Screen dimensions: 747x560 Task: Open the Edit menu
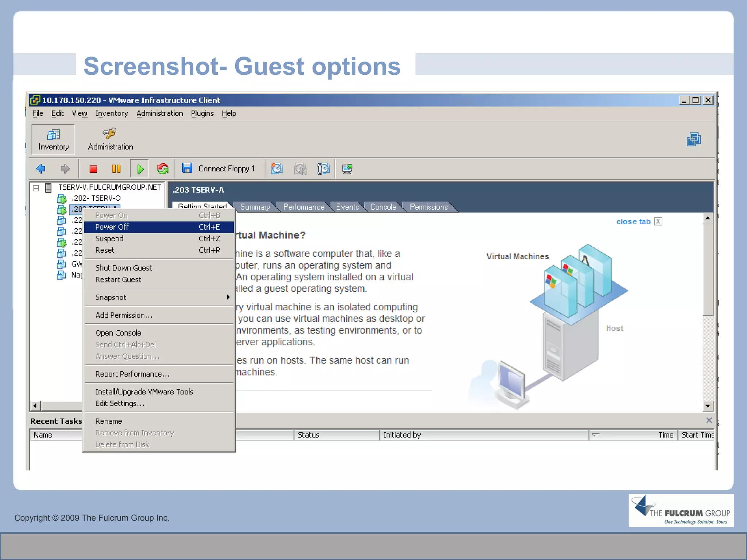click(57, 113)
